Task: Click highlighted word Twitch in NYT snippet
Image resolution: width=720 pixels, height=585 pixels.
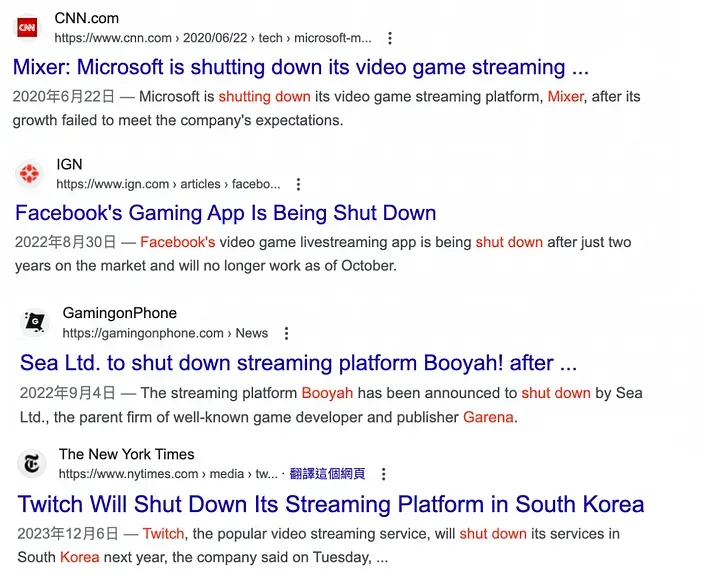Action: tap(163, 534)
